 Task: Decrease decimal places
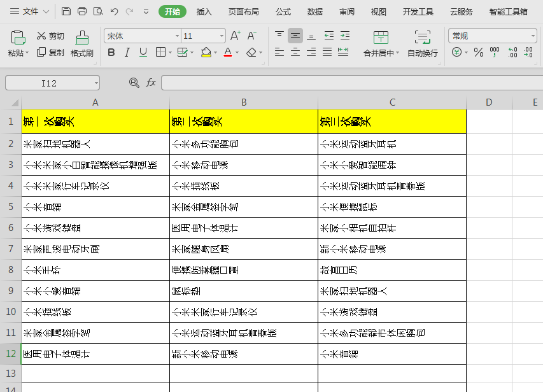click(x=528, y=52)
